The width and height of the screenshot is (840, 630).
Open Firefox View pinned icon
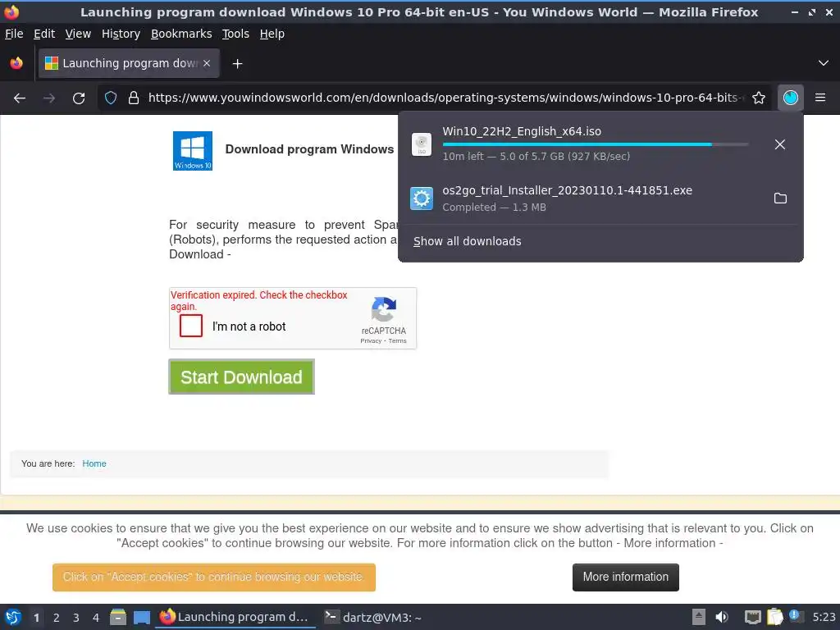(16, 63)
